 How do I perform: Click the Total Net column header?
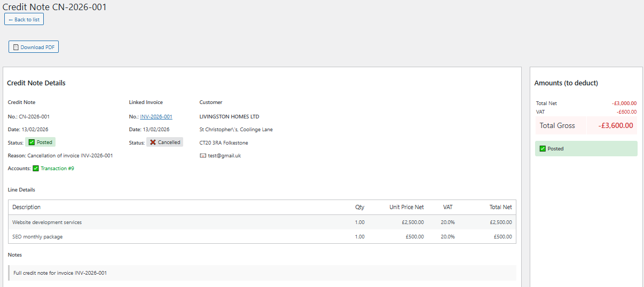click(500, 207)
